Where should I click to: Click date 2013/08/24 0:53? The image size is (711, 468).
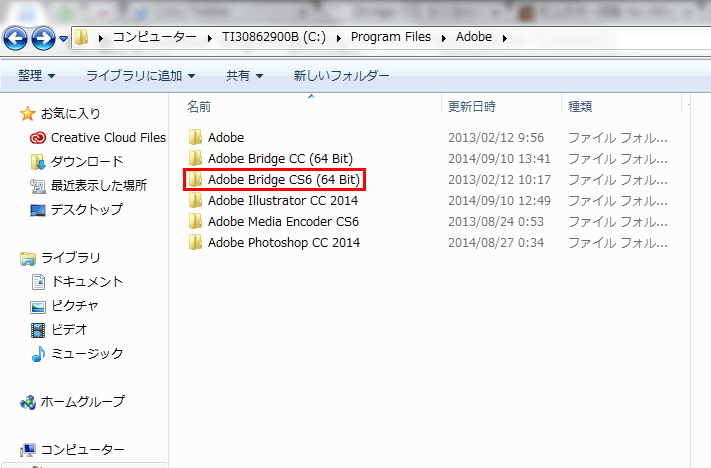point(496,221)
